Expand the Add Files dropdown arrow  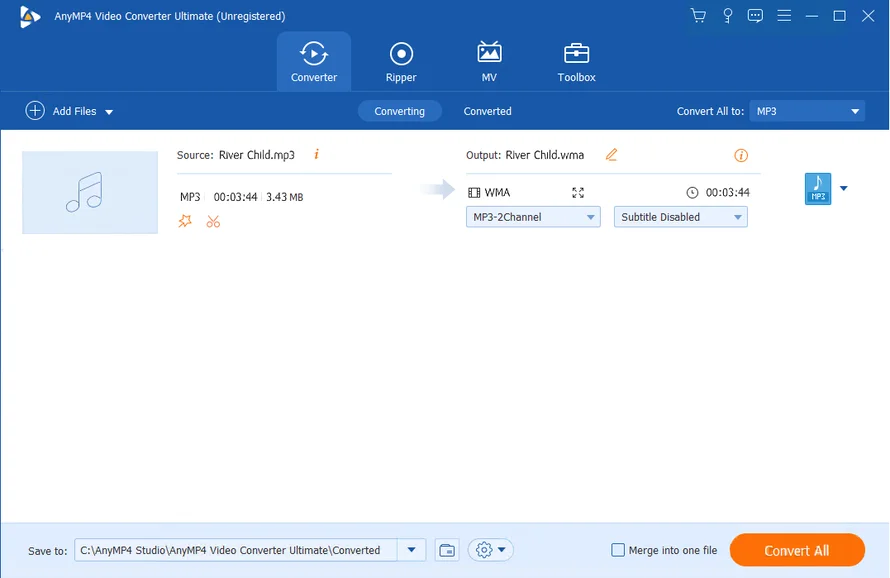tap(109, 112)
